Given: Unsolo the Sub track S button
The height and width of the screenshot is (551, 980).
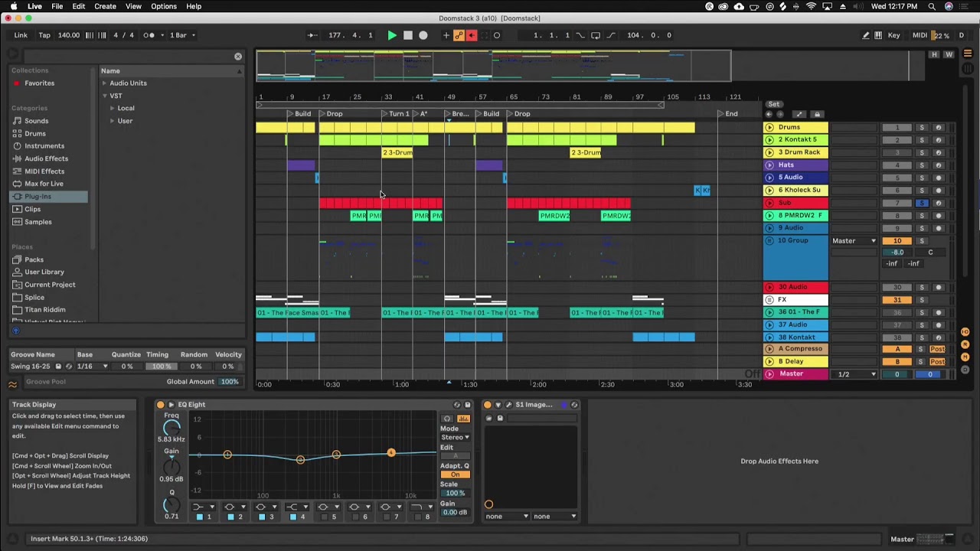Looking at the screenshot, I should [922, 203].
